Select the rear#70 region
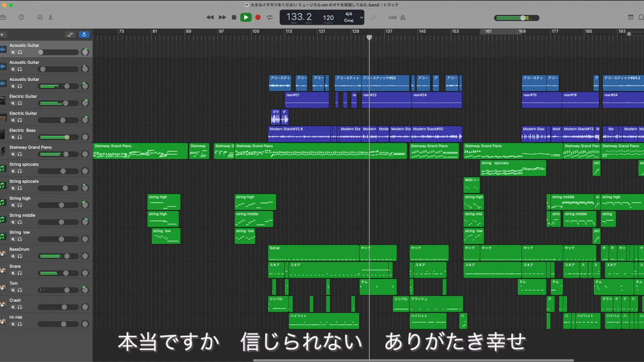The image size is (644, 362). [x=542, y=100]
